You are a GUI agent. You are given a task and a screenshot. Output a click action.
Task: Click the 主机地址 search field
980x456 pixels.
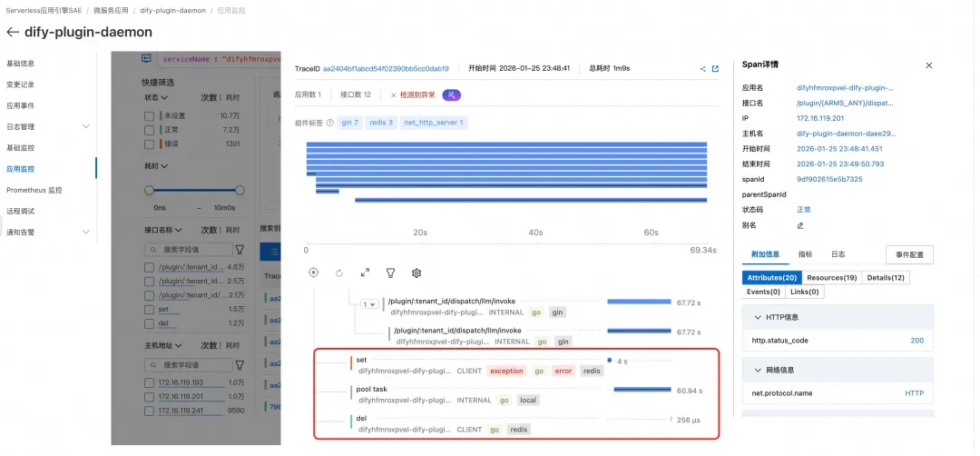click(x=188, y=364)
